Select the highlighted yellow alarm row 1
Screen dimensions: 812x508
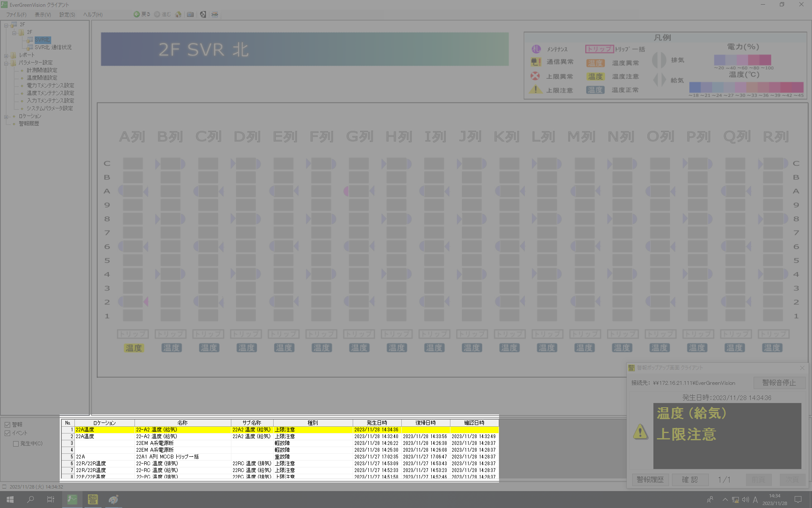[x=280, y=430]
